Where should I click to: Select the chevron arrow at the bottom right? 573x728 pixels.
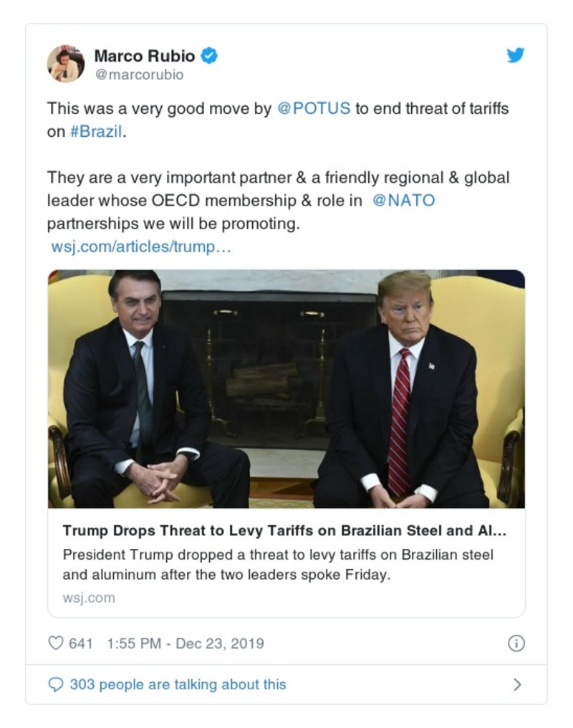tap(517, 684)
